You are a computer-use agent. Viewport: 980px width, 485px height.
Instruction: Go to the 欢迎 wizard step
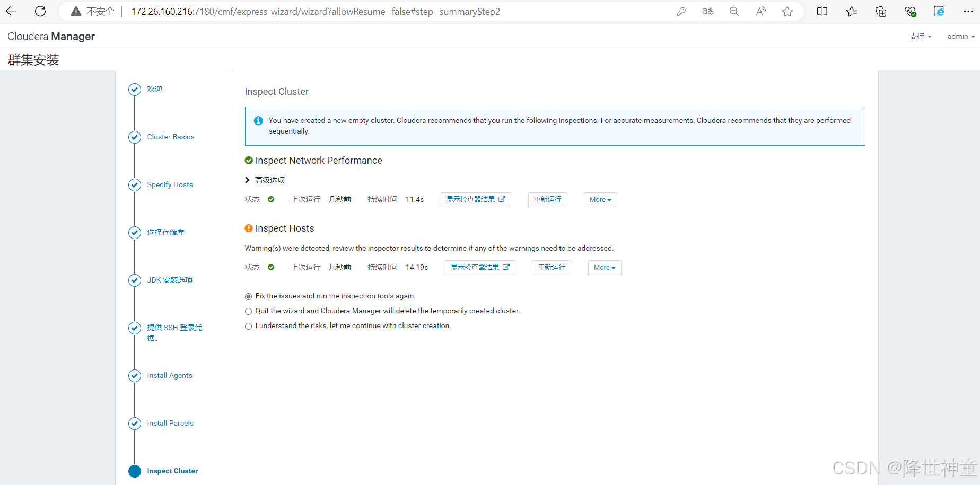point(155,89)
